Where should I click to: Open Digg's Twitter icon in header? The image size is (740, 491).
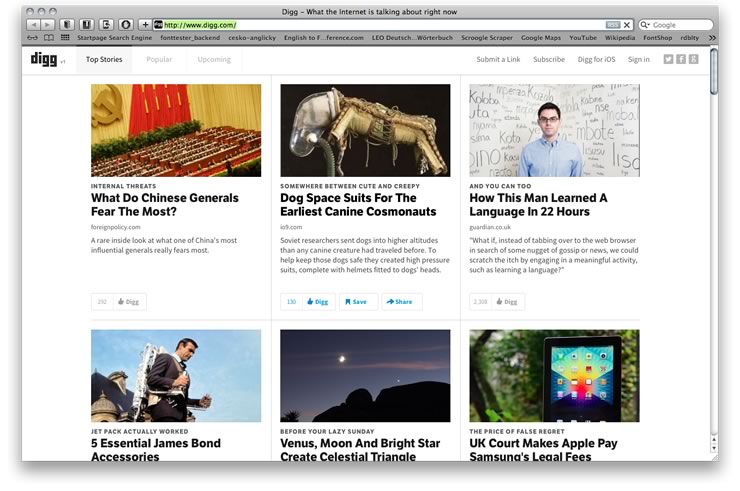[x=668, y=59]
